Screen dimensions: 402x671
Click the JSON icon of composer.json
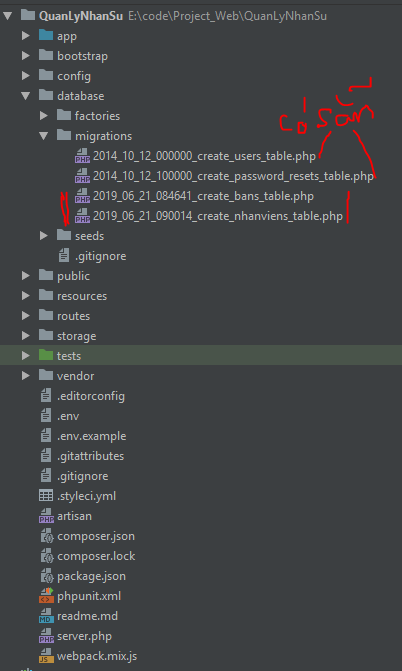[x=46, y=536]
